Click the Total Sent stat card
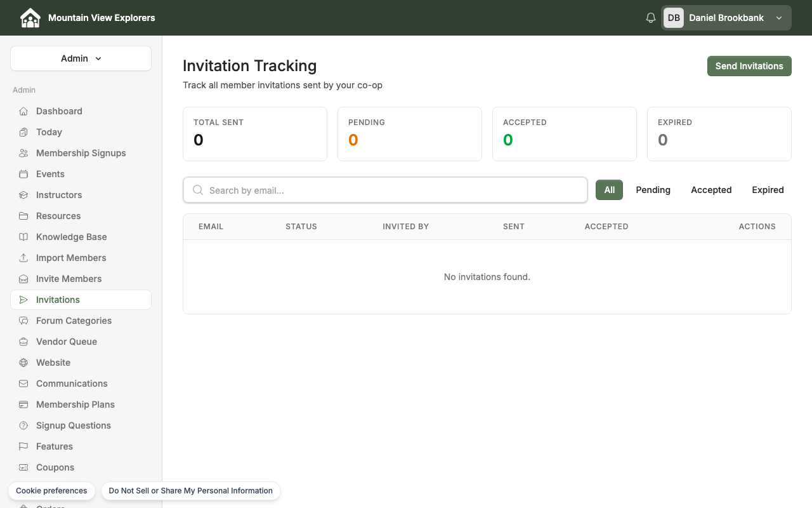This screenshot has width=812, height=508. coord(255,134)
